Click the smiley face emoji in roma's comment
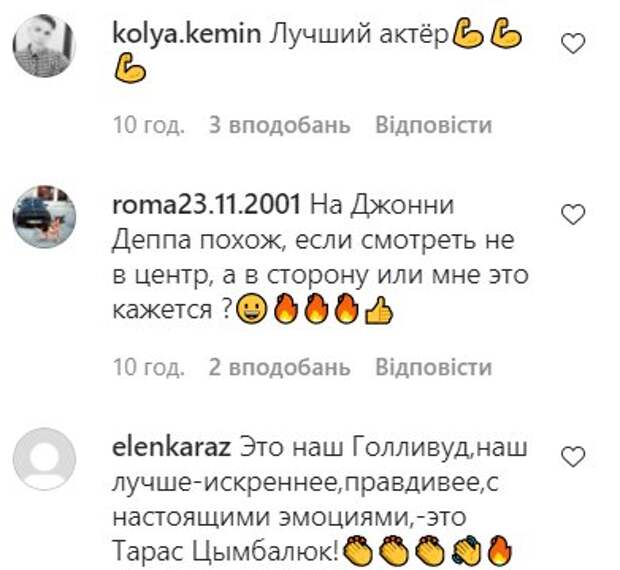 click(251, 310)
